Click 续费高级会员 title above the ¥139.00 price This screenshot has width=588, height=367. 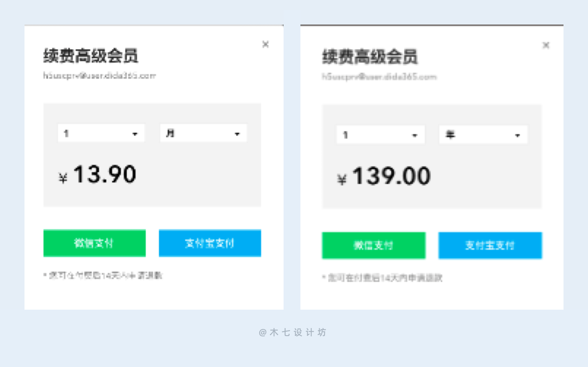tap(370, 57)
